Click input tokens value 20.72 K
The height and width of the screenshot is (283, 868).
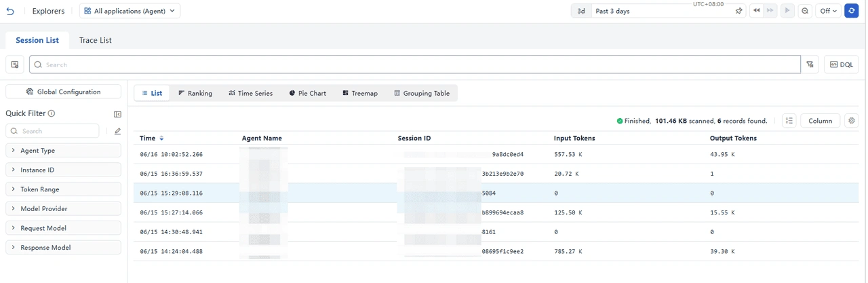coord(567,174)
